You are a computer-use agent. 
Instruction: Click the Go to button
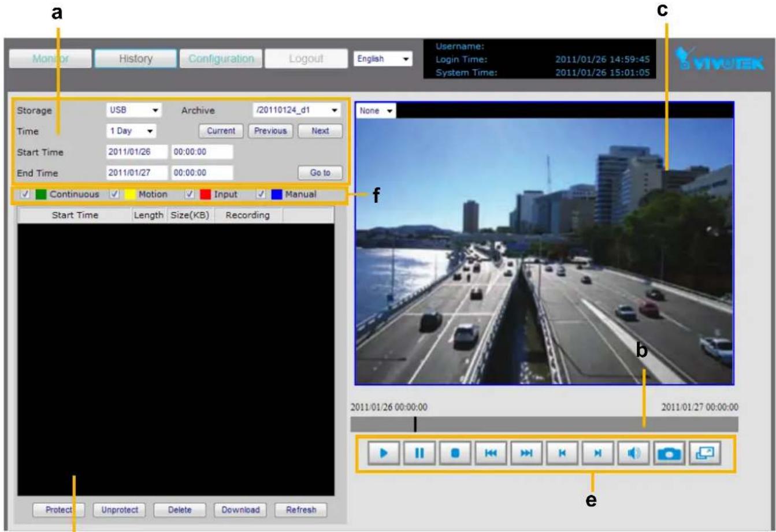[x=320, y=173]
